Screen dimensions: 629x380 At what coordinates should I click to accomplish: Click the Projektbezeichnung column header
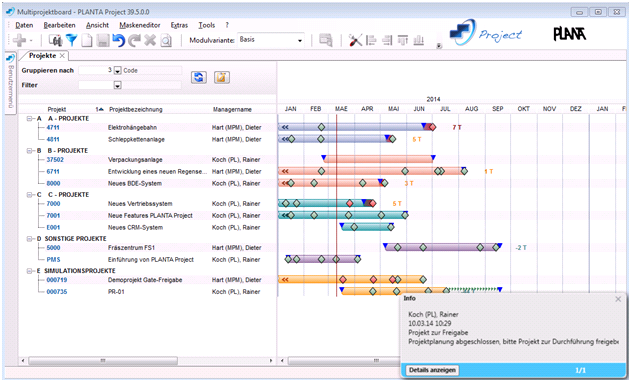point(136,110)
